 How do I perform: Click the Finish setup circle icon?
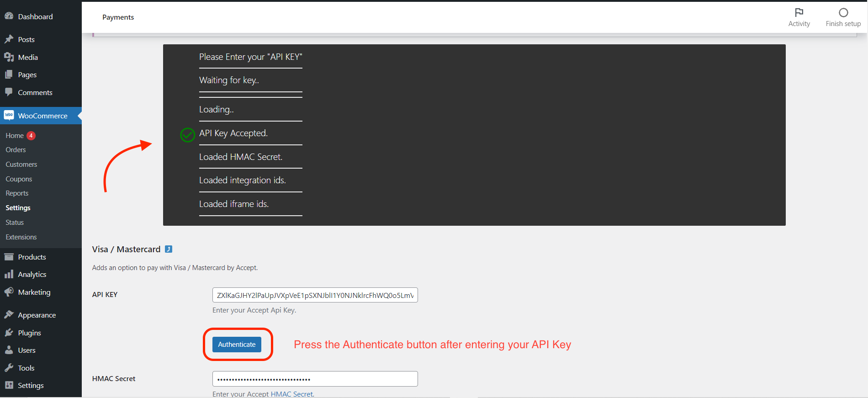(843, 12)
